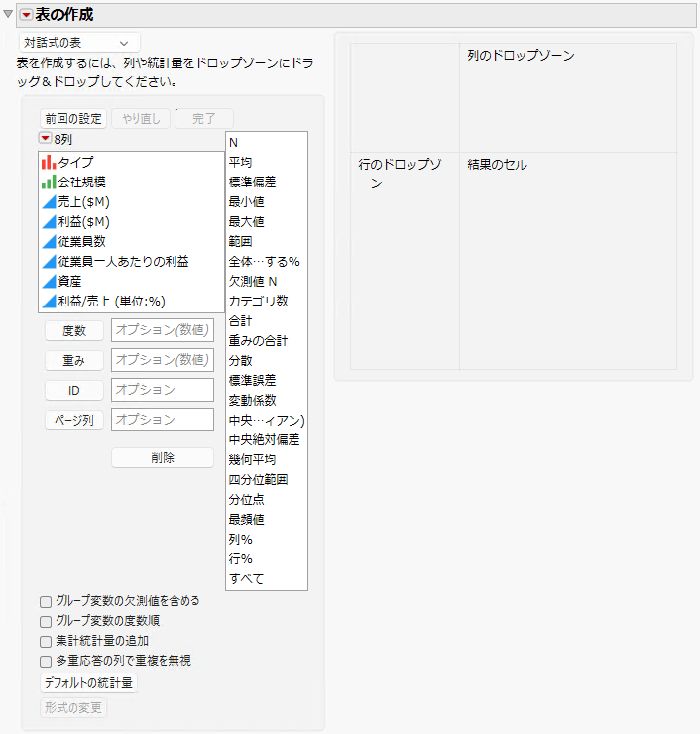The image size is (700, 734).
Task: Select the すべて statistic
Action: coord(247,579)
